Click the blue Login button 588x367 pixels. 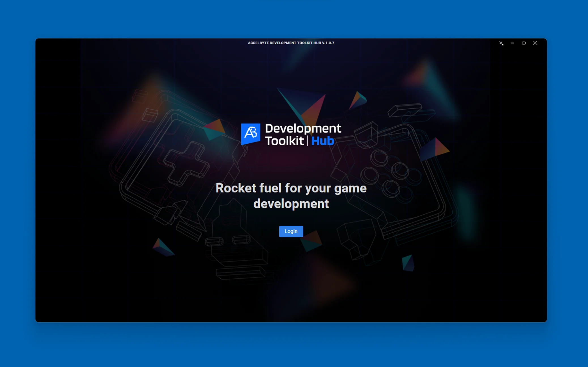291,231
